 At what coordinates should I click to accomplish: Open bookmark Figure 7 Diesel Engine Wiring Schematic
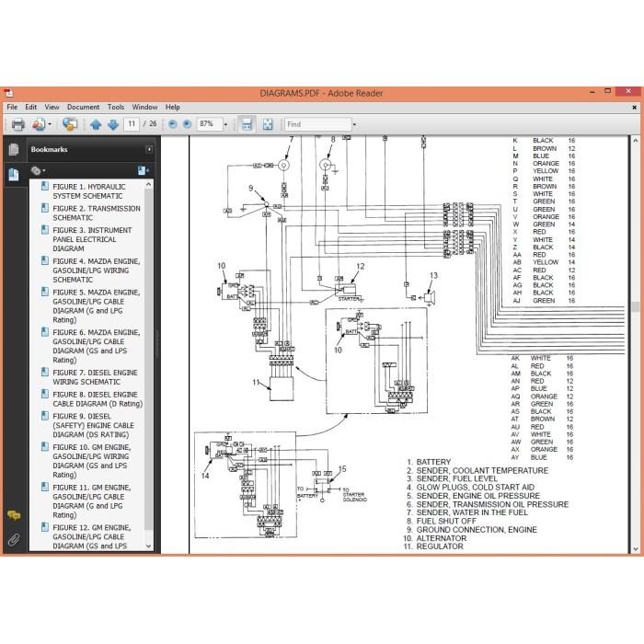point(95,377)
